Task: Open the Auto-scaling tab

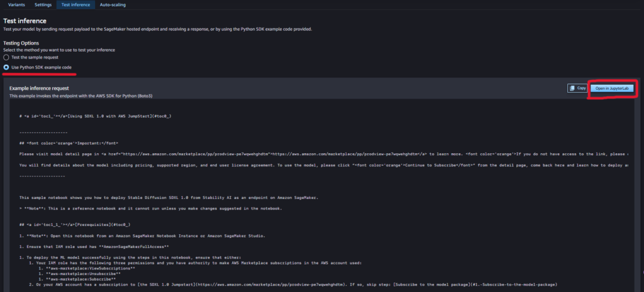Action: pos(113,5)
